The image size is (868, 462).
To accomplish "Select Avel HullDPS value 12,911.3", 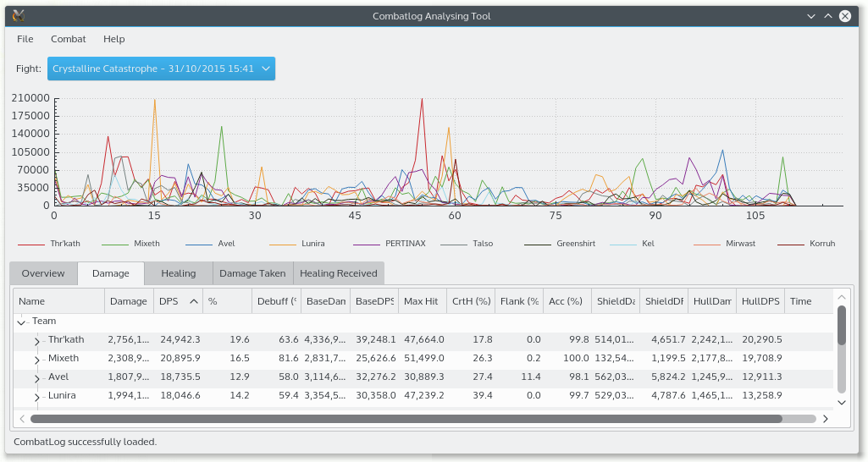I will pos(762,377).
